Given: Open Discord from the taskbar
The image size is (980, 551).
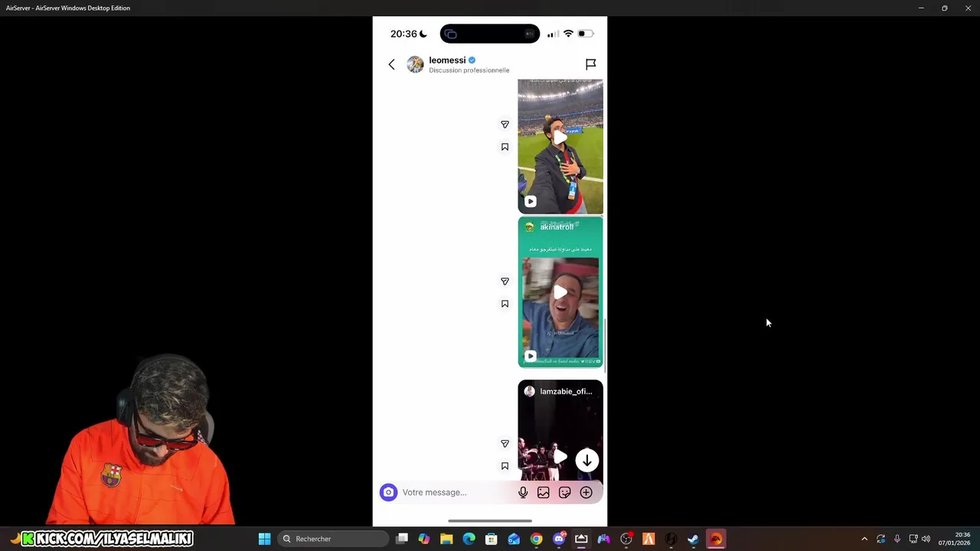Looking at the screenshot, I should 559,539.
